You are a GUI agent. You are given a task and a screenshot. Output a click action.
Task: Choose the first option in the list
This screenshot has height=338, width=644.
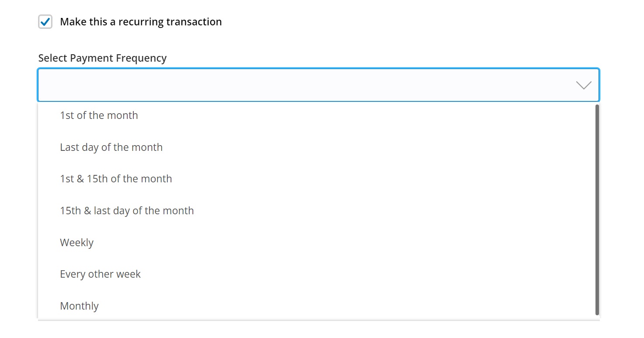[99, 115]
